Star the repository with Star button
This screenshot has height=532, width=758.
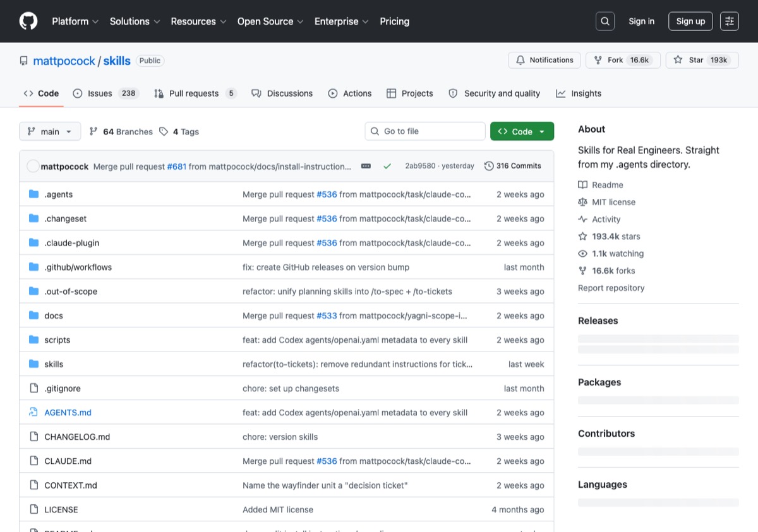click(x=702, y=60)
